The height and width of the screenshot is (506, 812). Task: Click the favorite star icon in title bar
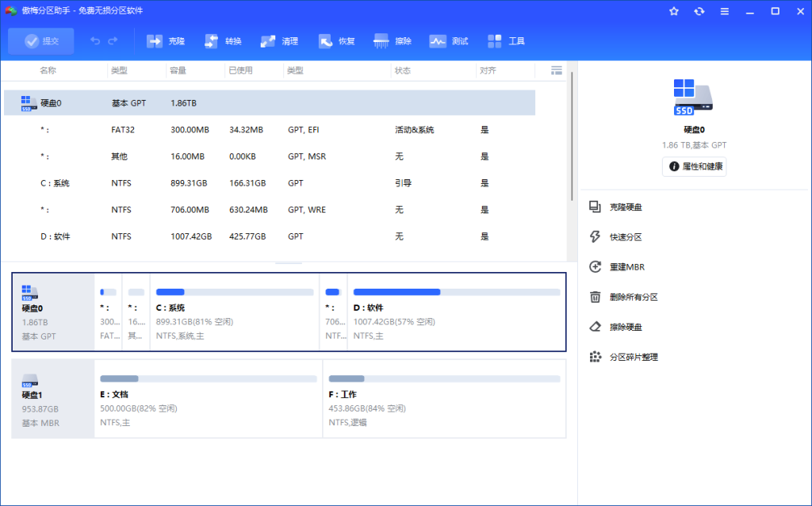[674, 11]
